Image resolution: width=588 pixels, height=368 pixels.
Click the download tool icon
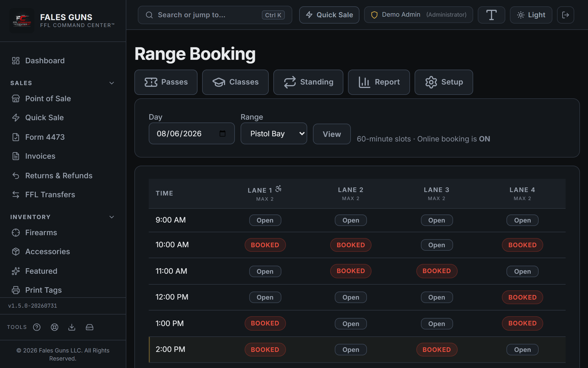72,327
